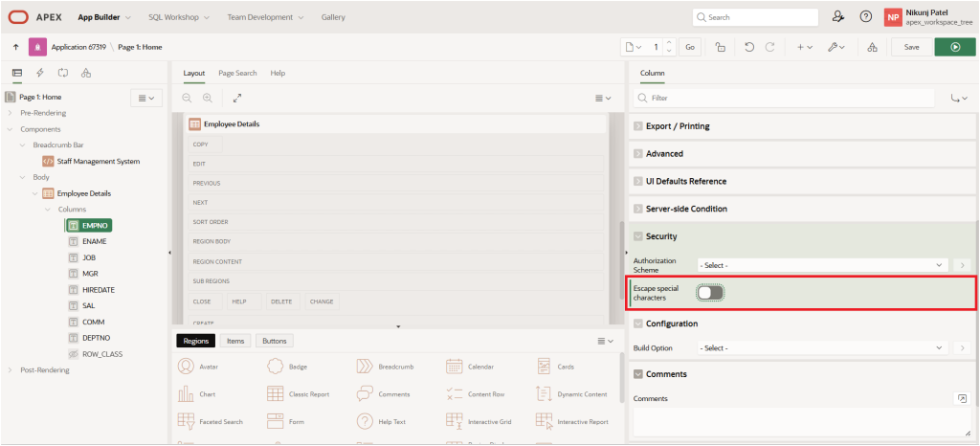
Task: Click the property Filter input field
Action: pyautogui.click(x=785, y=98)
